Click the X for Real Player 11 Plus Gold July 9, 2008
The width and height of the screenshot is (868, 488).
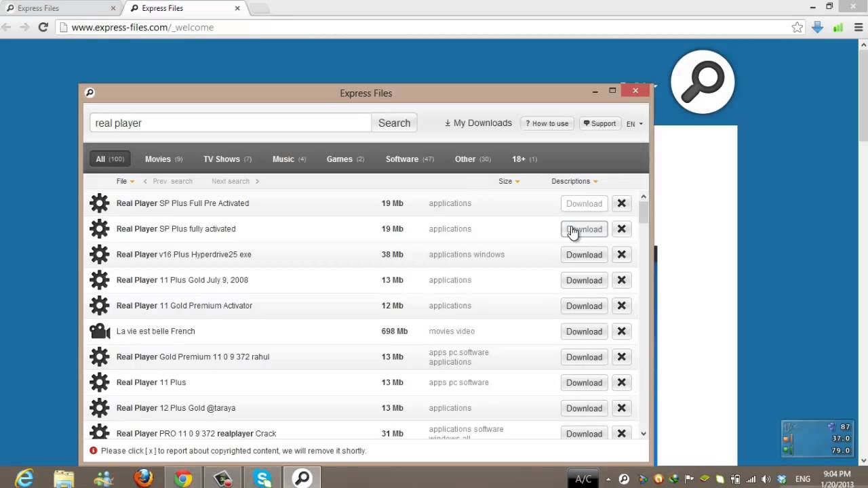(x=621, y=280)
